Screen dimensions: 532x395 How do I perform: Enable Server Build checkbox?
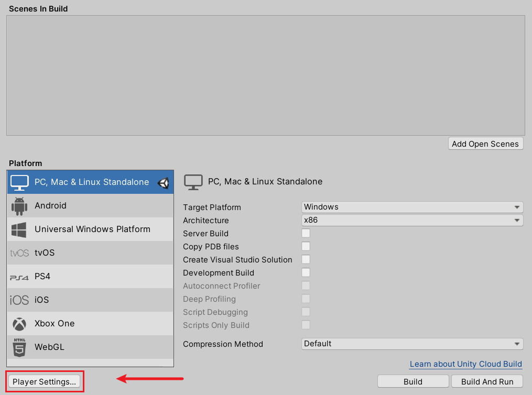coord(306,233)
